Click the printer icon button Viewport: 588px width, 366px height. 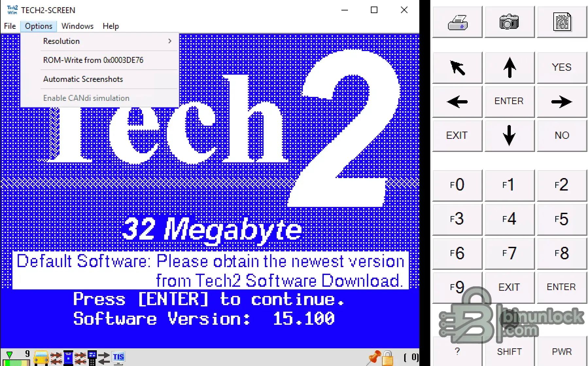pos(457,22)
